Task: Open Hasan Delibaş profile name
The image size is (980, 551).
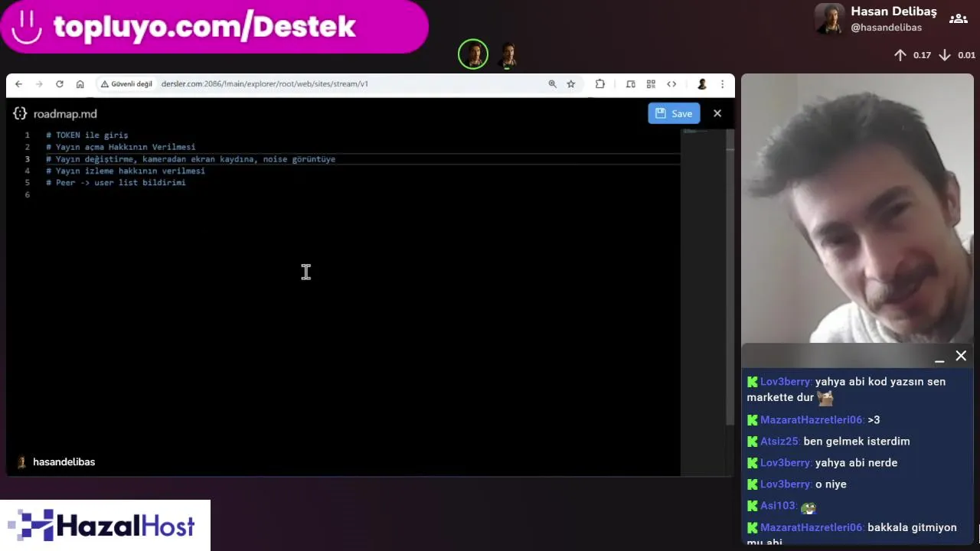Action: [x=893, y=11]
